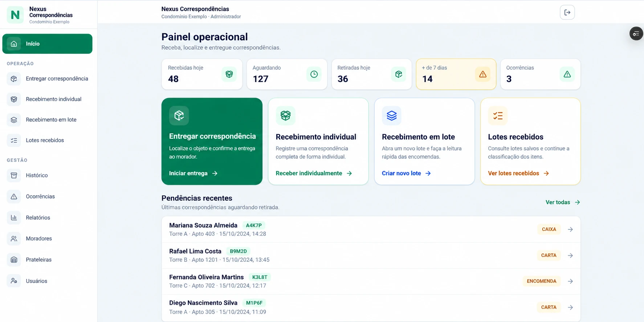
Task: Click the archive icon next to Histórico
Action: (x=14, y=175)
